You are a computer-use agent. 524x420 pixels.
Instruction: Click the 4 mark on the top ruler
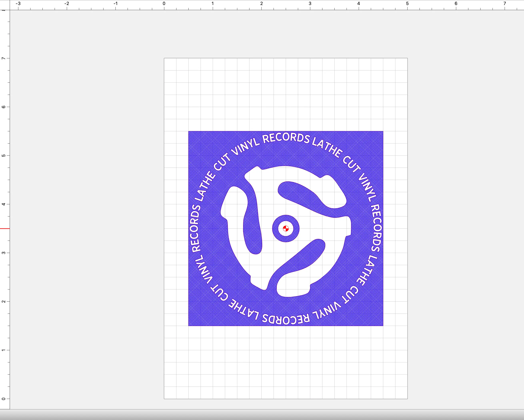tap(358, 4)
